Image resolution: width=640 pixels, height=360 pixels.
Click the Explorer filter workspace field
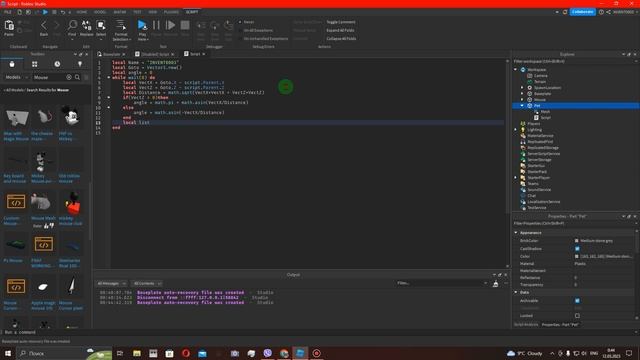point(575,62)
